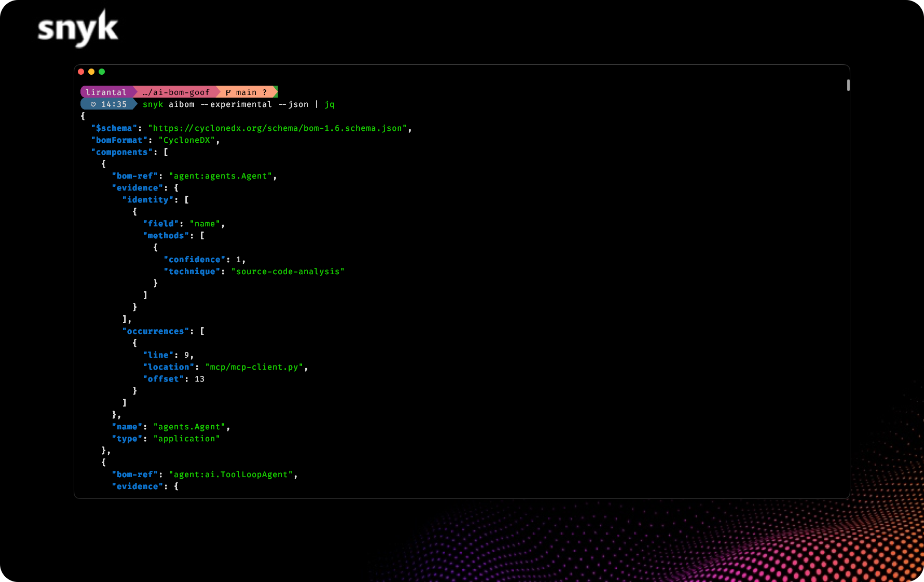Image resolution: width=924 pixels, height=582 pixels.
Task: Click the mcp/mcp-client.py location value
Action: pyautogui.click(x=255, y=367)
